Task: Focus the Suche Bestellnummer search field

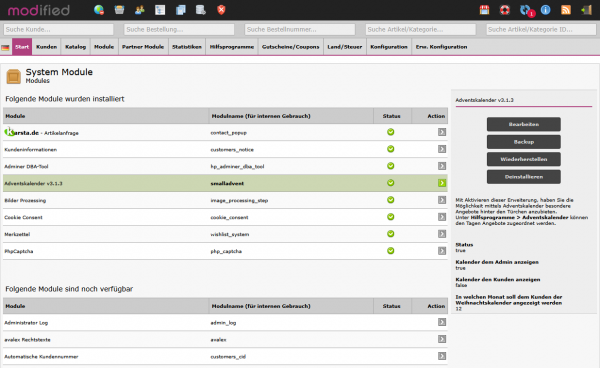Action: [300, 29]
